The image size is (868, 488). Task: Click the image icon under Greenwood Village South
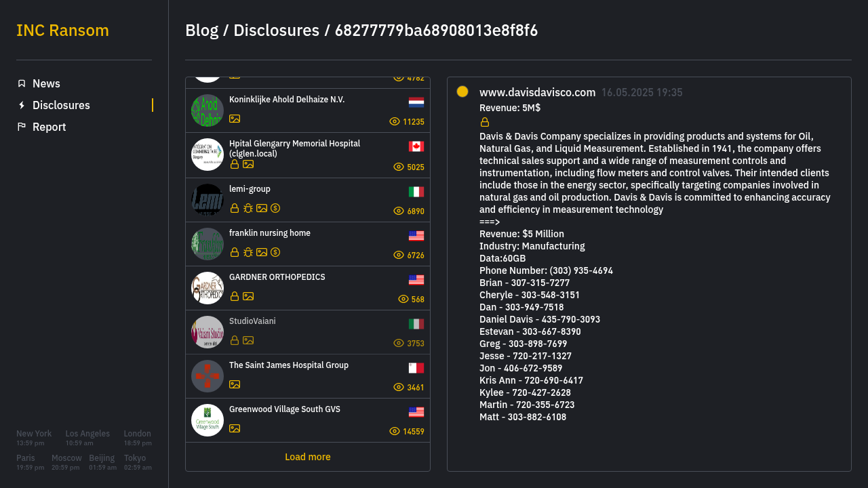click(235, 428)
